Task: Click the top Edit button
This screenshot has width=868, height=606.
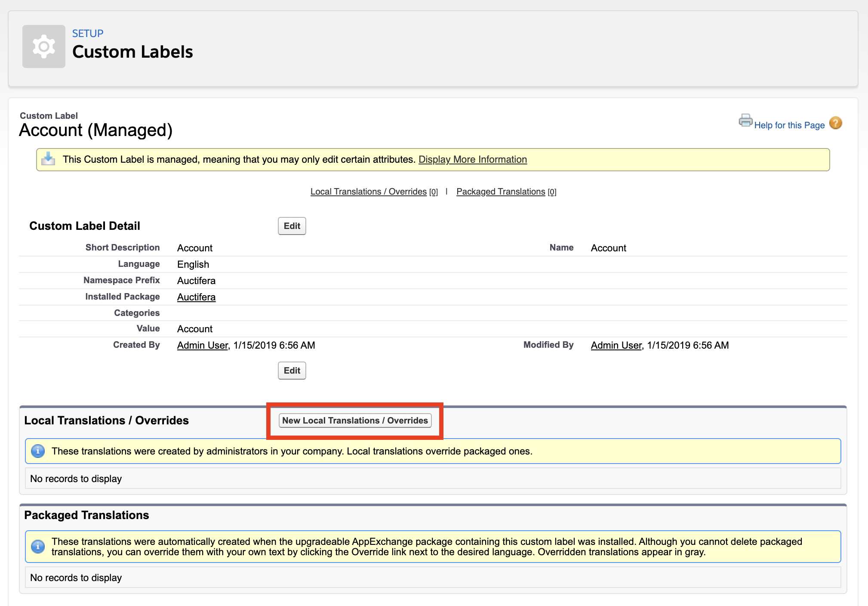Action: point(292,226)
